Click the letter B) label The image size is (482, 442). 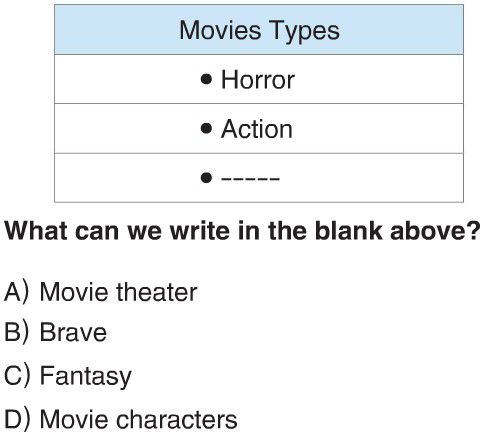coord(17,332)
